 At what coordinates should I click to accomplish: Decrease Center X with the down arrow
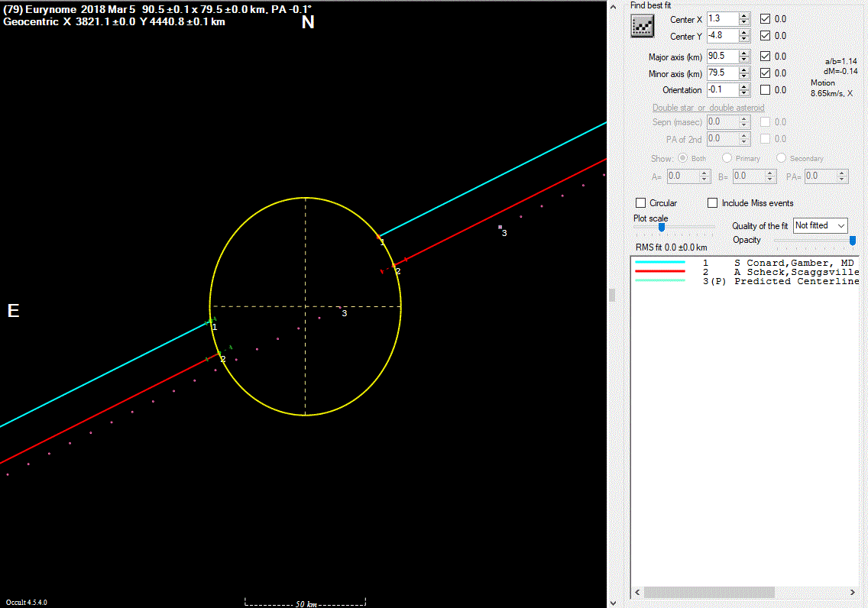[x=744, y=22]
